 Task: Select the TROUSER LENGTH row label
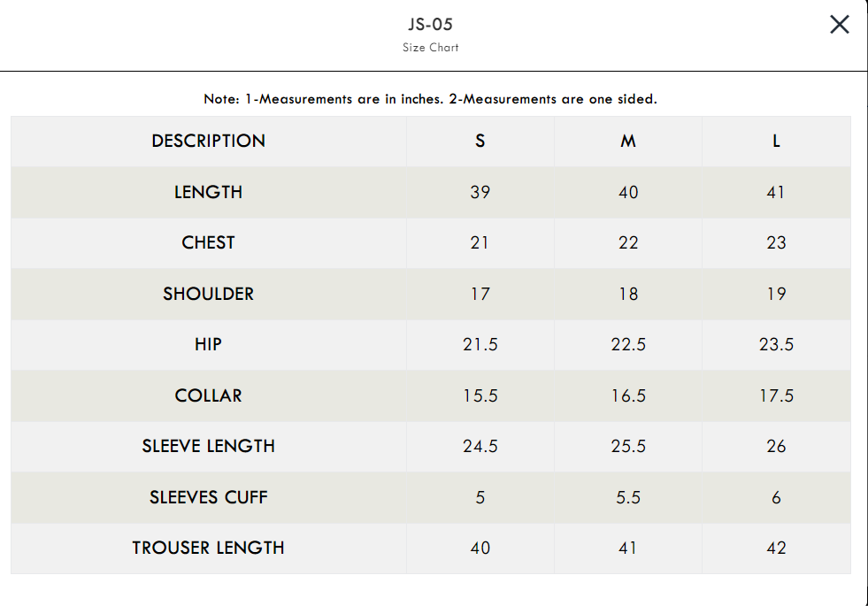[x=209, y=548]
